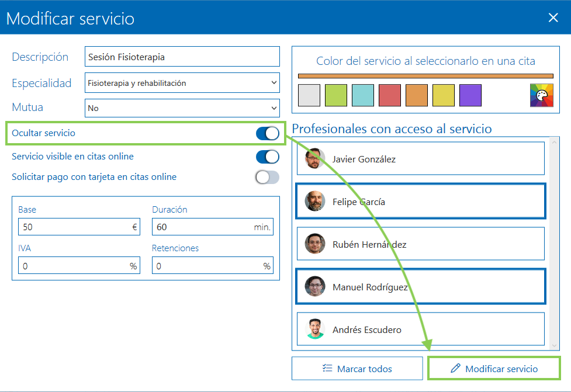Screen dimensions: 571x392
Task: Choose the red color swatch
Action: pyautogui.click(x=390, y=95)
